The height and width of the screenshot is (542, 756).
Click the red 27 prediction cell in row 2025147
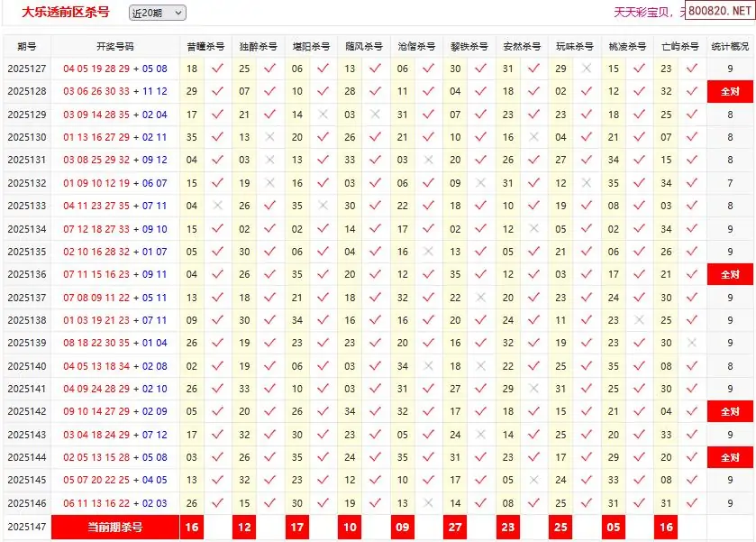click(456, 527)
